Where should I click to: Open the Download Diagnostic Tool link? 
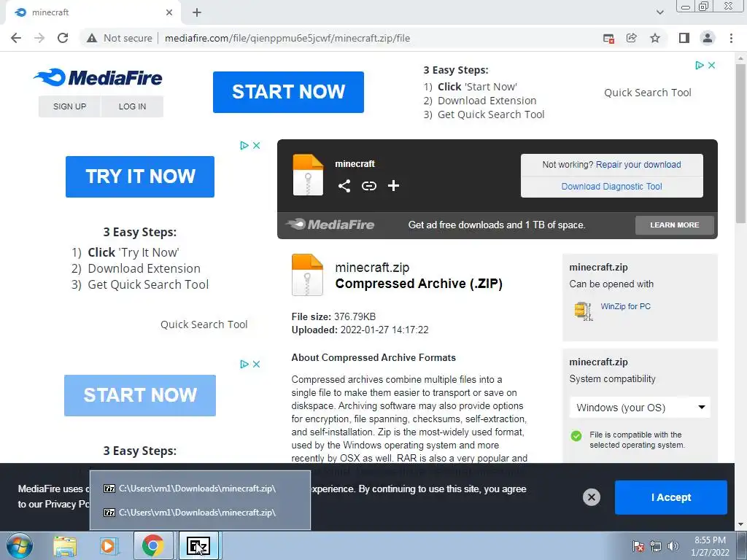(612, 187)
